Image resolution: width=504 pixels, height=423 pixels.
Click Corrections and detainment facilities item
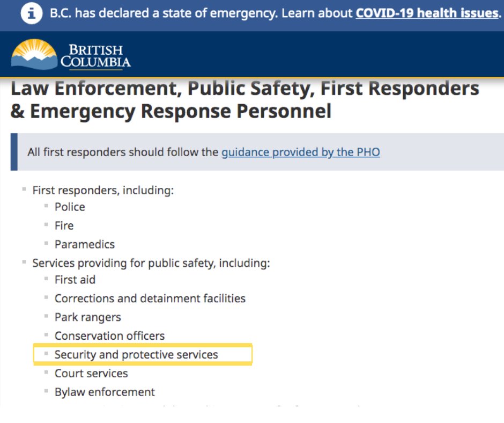coord(150,298)
